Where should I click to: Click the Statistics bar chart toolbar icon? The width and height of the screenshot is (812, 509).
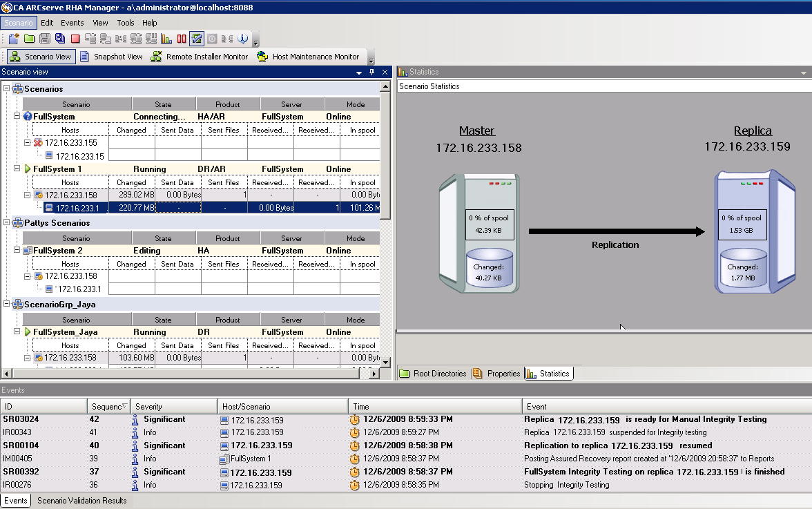(166, 39)
